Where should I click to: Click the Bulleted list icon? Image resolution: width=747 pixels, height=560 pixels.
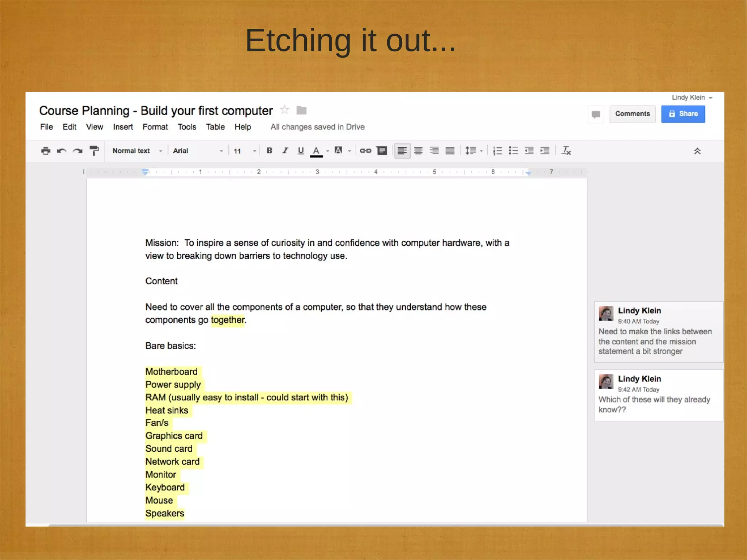tap(514, 151)
